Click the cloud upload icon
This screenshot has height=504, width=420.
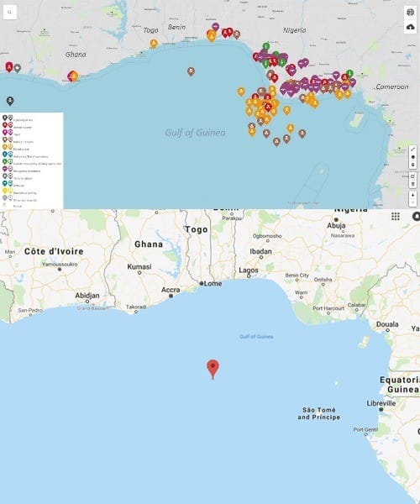411,27
